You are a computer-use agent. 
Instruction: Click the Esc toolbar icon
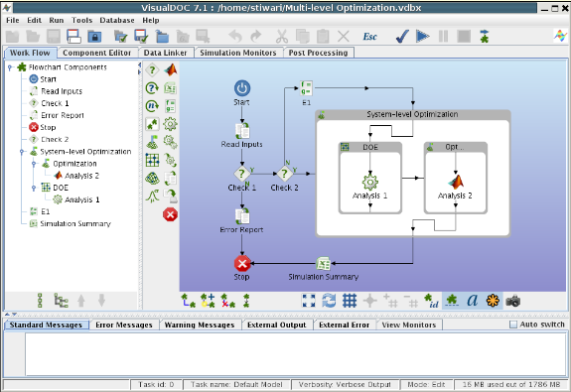pos(369,37)
